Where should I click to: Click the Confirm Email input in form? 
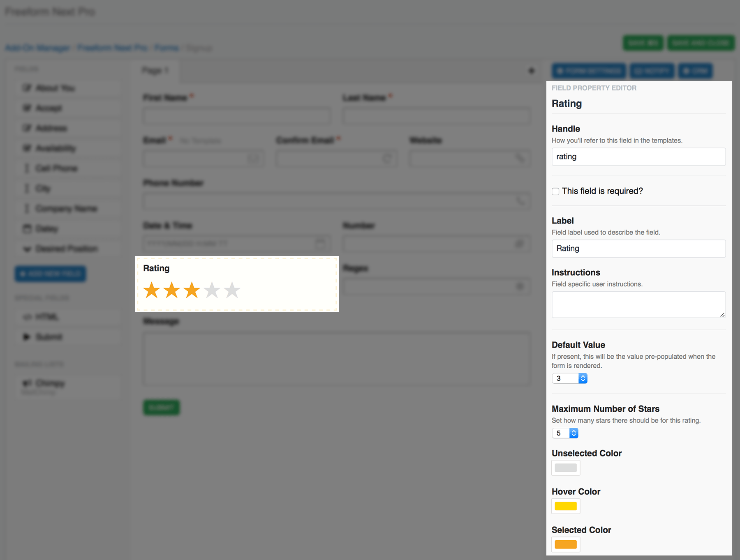[x=337, y=159]
